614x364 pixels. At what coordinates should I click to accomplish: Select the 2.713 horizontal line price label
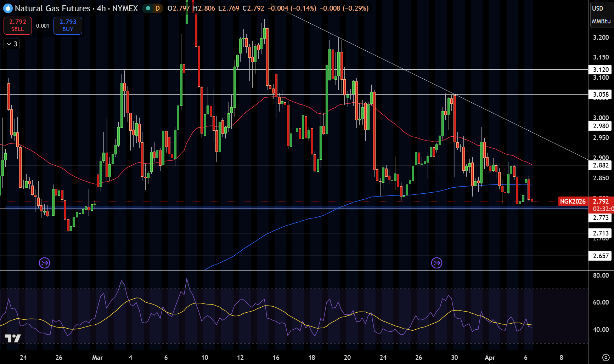pyautogui.click(x=600, y=233)
